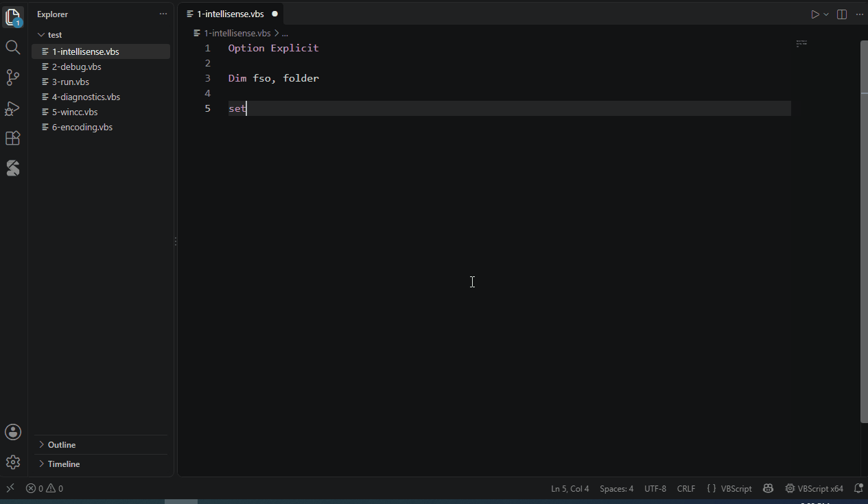Open the Copilot status icon
This screenshot has height=504, width=868.
coord(769,489)
